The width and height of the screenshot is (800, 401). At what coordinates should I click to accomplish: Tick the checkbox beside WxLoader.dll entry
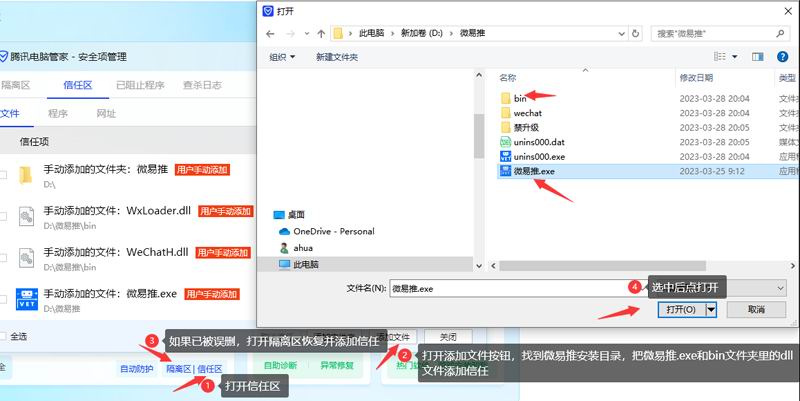click(x=3, y=216)
